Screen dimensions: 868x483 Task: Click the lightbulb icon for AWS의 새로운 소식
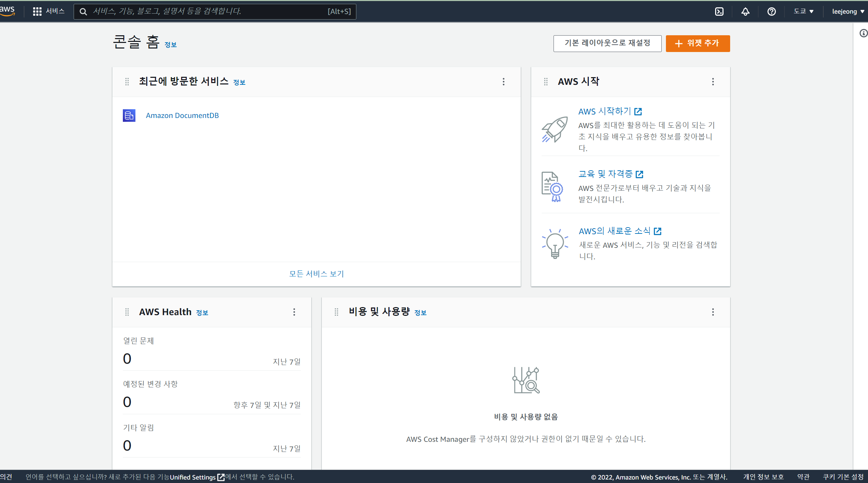pos(555,244)
